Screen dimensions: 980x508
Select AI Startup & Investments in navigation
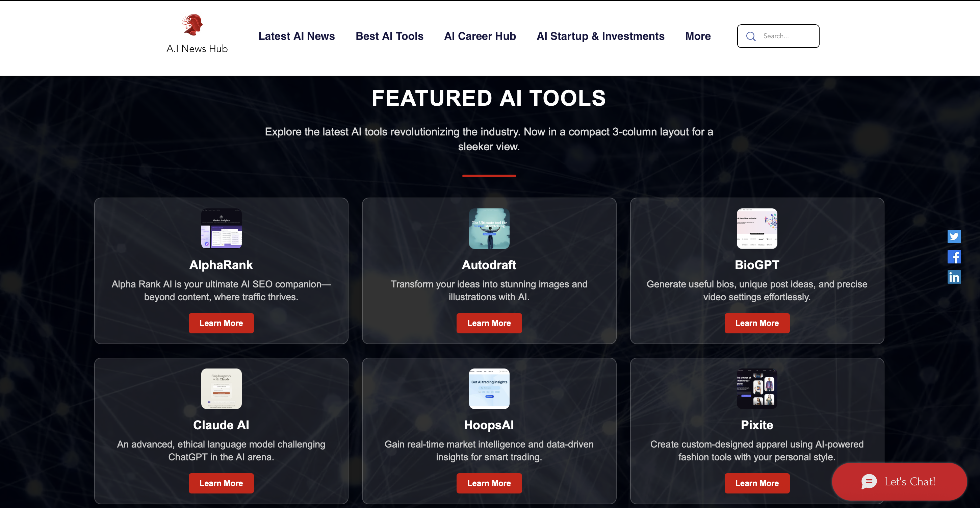tap(600, 36)
